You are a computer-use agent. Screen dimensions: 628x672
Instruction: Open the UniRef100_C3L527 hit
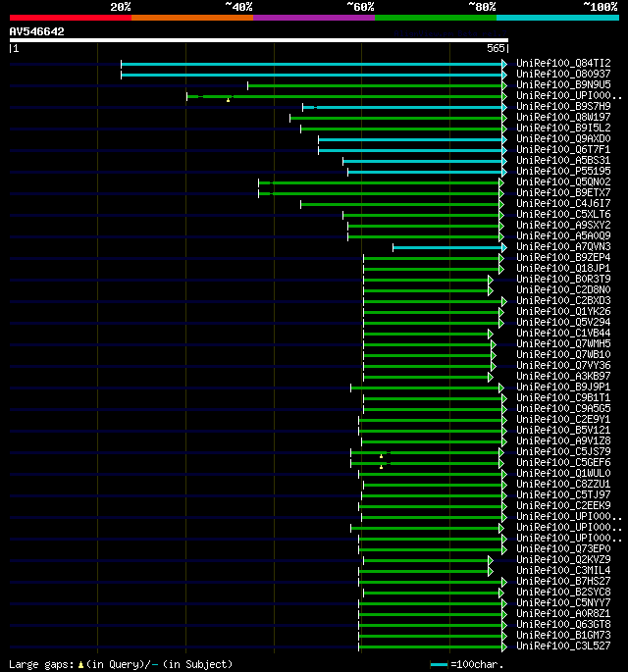563,646
